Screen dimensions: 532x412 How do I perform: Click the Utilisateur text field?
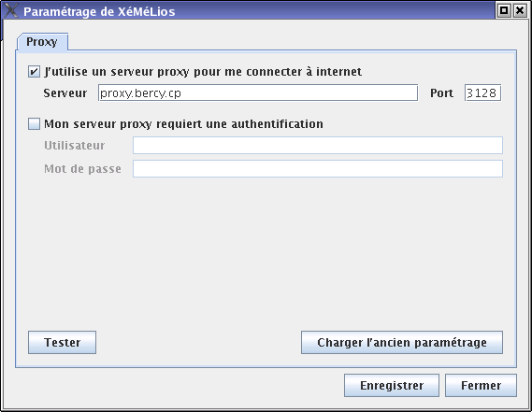318,145
